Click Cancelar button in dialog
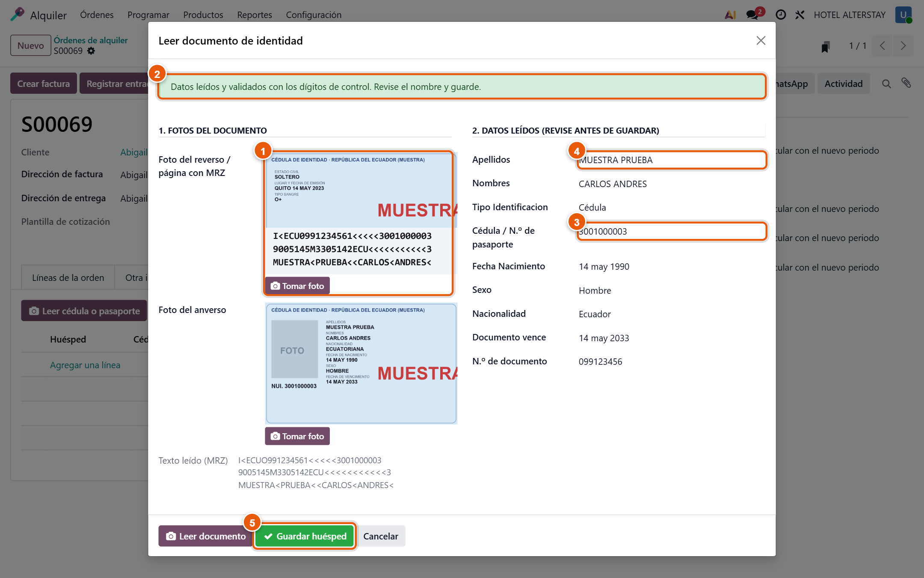This screenshot has width=924, height=578. click(x=381, y=536)
